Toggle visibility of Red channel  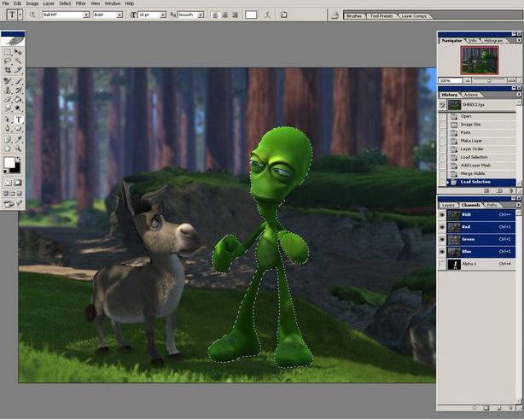click(x=442, y=227)
